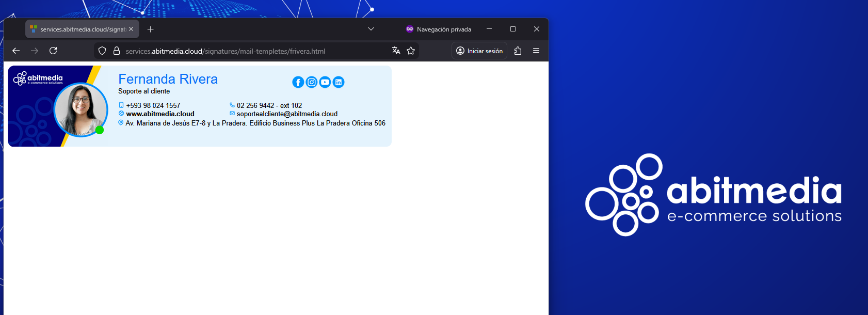Click the soportealcliente@abitmedia.cloud email link
This screenshot has height=315, width=868.
[287, 114]
